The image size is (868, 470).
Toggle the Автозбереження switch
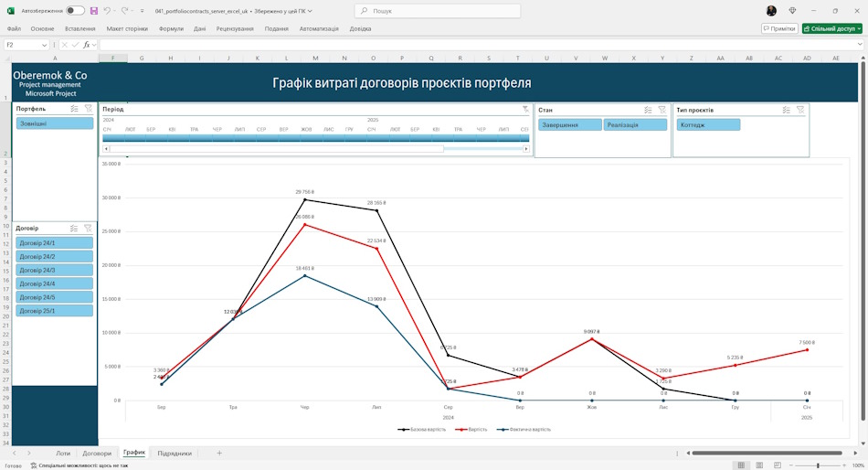[x=75, y=11]
